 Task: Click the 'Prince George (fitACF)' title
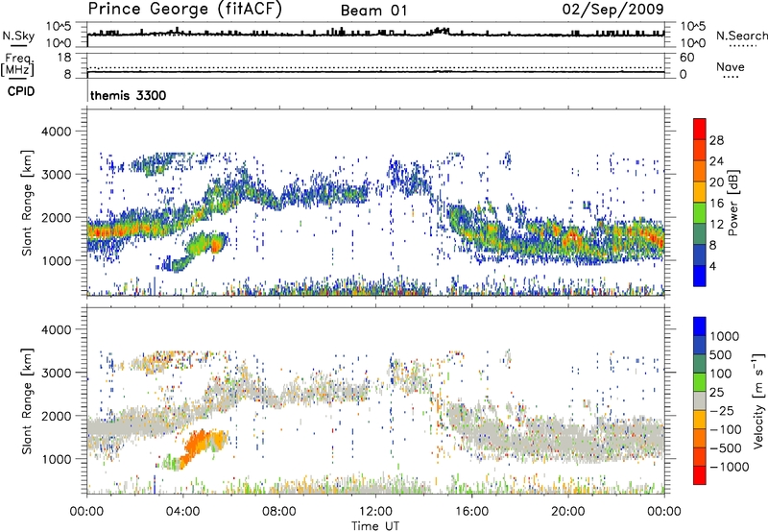coord(184,9)
